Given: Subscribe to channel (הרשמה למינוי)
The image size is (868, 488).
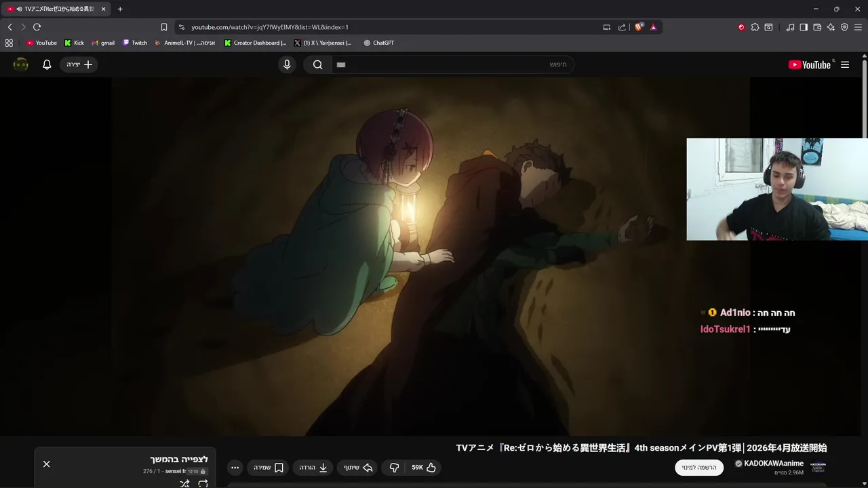Looking at the screenshot, I should click(x=699, y=468).
